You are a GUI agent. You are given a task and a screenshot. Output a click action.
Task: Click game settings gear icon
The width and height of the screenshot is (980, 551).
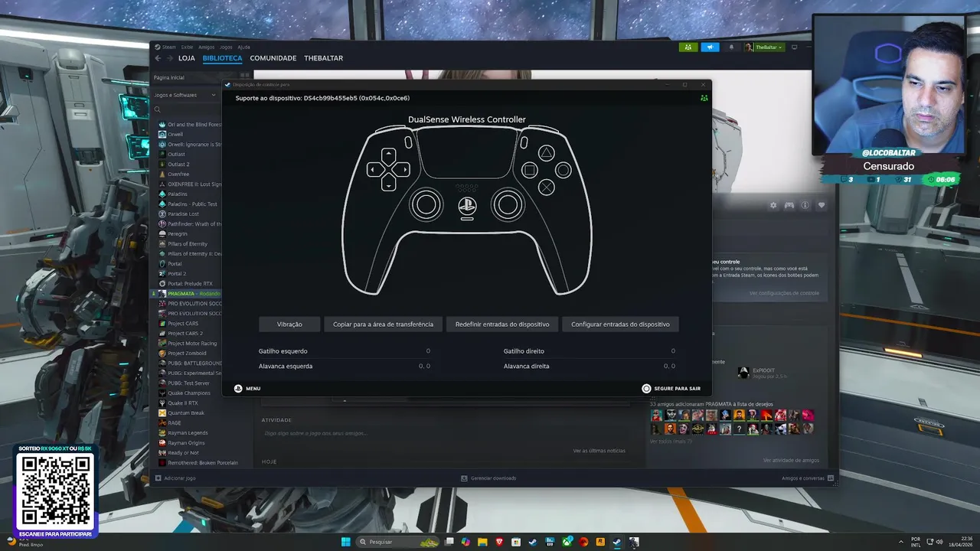773,205
